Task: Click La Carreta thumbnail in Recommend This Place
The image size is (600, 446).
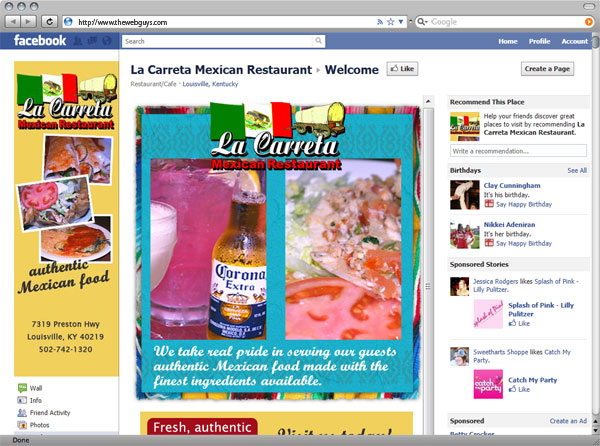Action: point(465,127)
